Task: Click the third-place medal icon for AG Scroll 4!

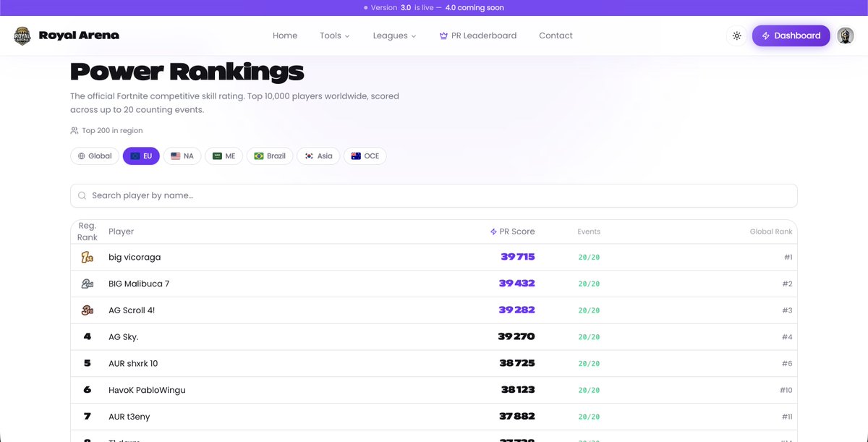Action: (x=87, y=310)
